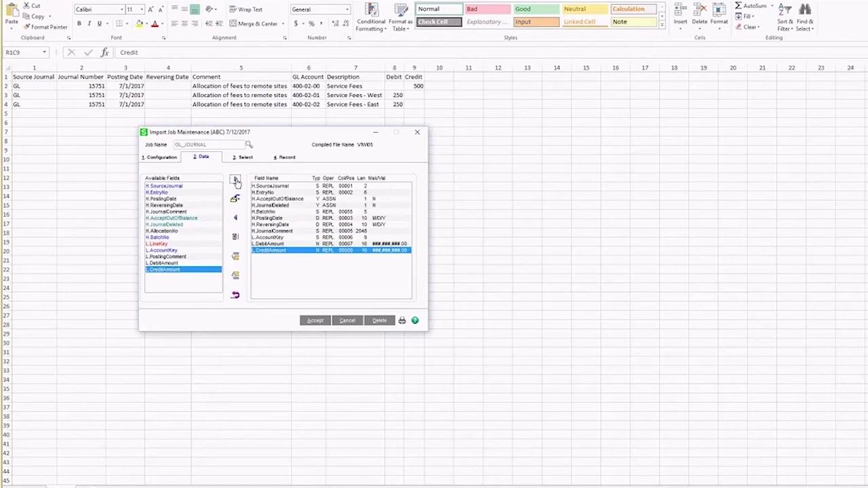The width and height of the screenshot is (868, 488).
Task: Open the font size dropdown
Action: (x=142, y=9)
